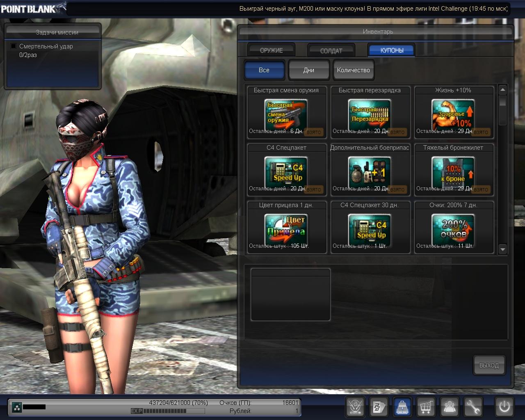Open the mission cards icon in bottom bar
This screenshot has width=525, height=420.
(x=379, y=407)
